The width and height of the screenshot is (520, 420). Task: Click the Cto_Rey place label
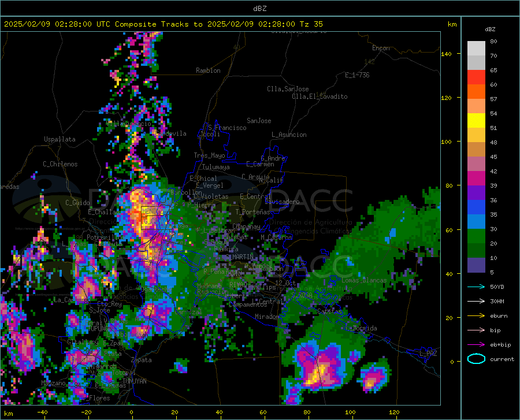(109, 304)
